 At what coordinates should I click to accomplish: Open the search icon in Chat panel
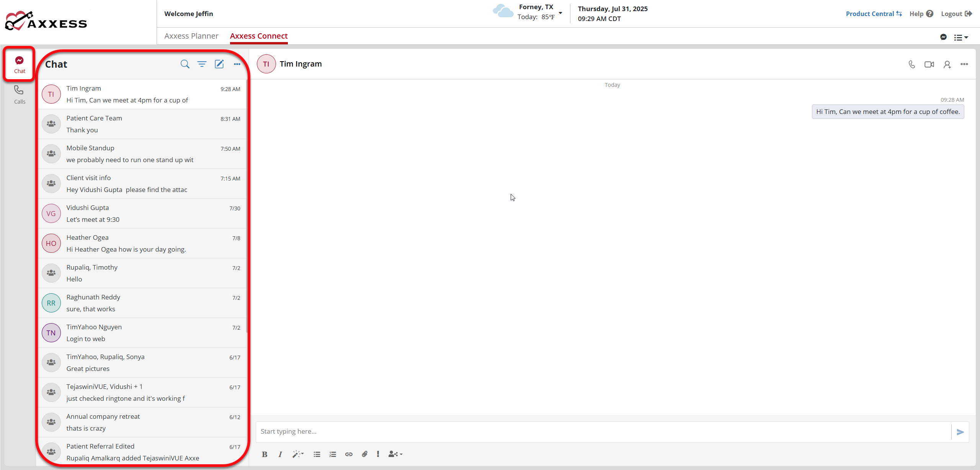[x=185, y=64]
